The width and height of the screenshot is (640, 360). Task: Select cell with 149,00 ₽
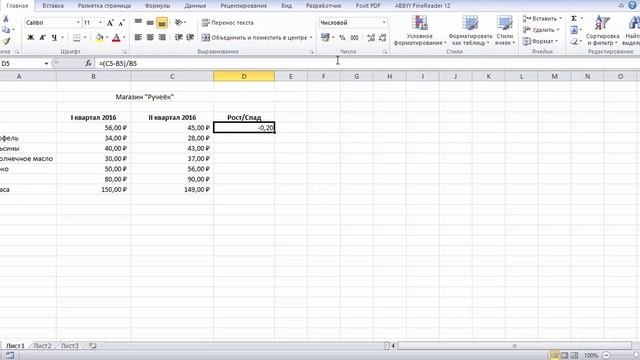click(x=172, y=189)
